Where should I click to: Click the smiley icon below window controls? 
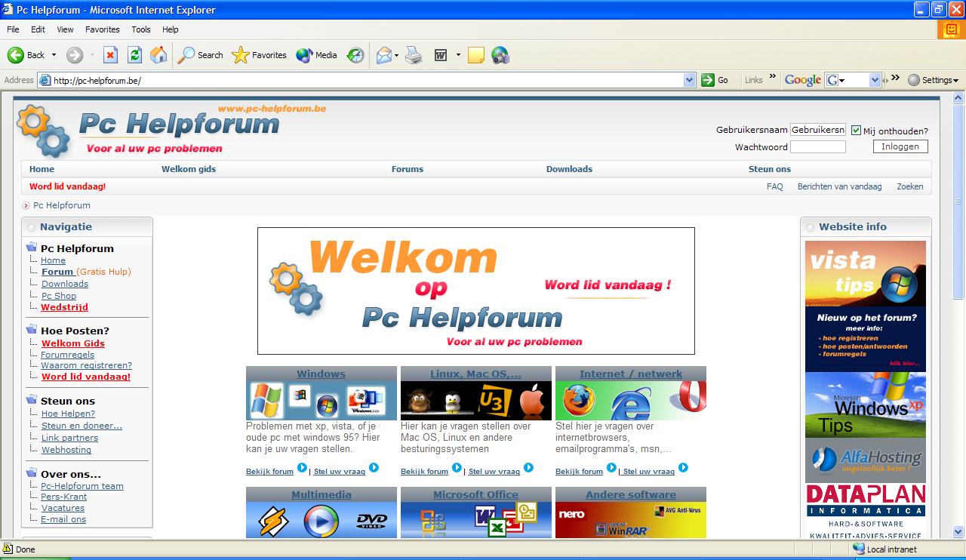(951, 30)
